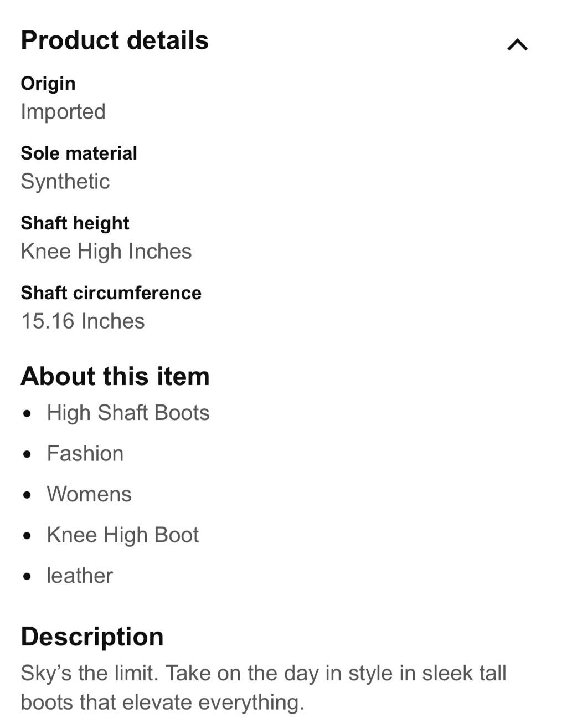This screenshot has height=728, width=567.
Task: Select the 15.16 Inches value
Action: point(83,321)
